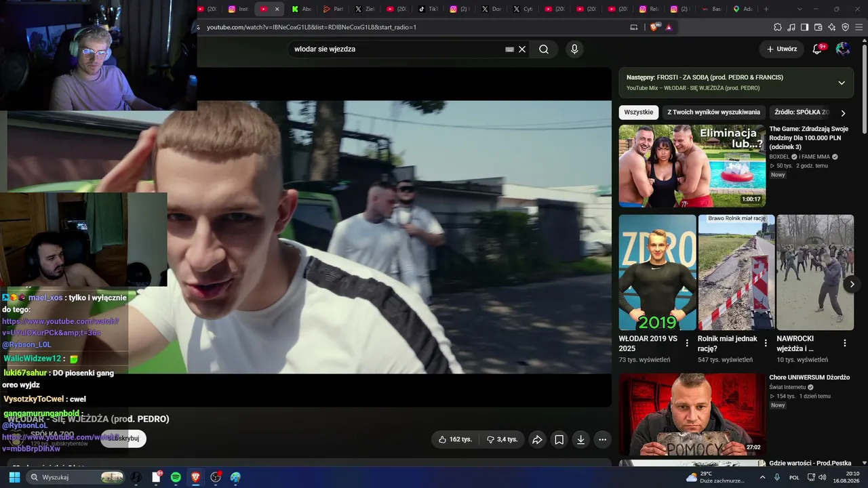Screen dimensions: 868x488
Task: Open the NAWROCKI wjeżdża short thumbnail
Action: pyautogui.click(x=815, y=272)
